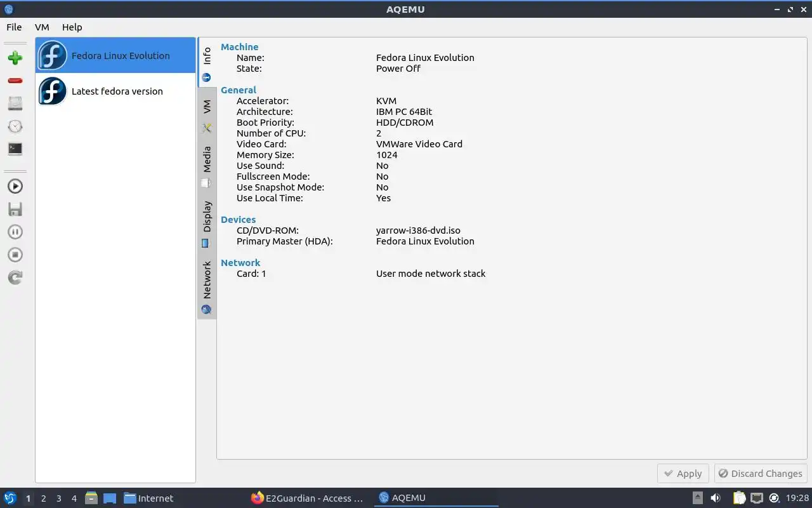812x508 pixels.
Task: Click the Discard Changes button
Action: 760,474
